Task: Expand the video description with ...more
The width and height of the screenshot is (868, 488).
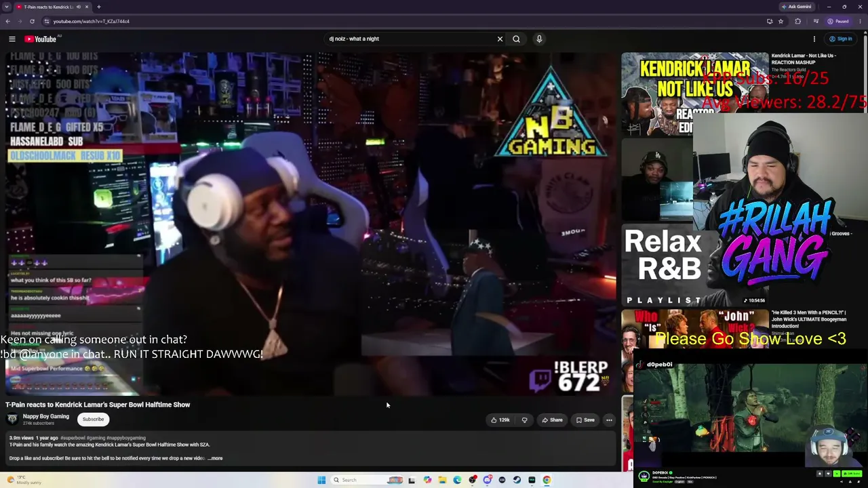Action: (x=215, y=458)
